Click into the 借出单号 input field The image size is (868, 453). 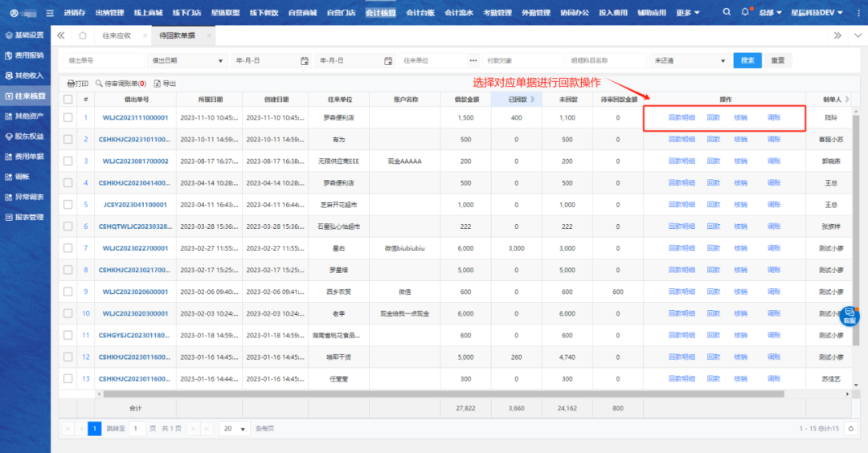(102, 60)
